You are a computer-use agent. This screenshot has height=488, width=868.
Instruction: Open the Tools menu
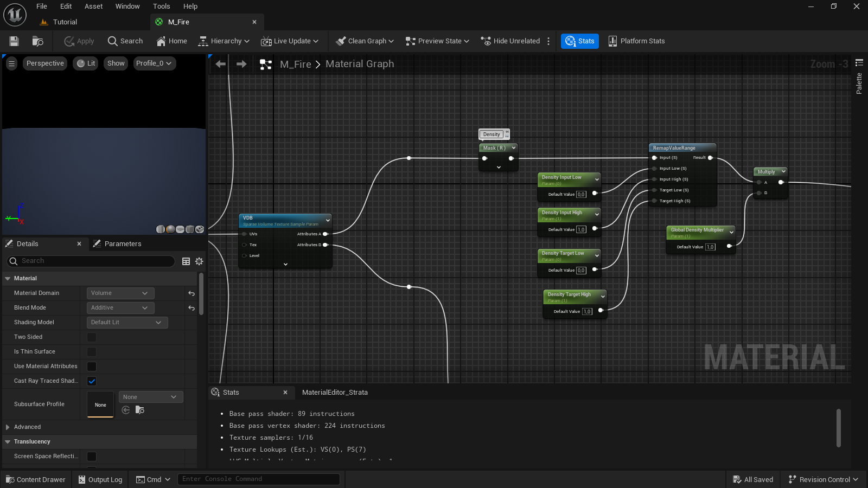pos(161,7)
